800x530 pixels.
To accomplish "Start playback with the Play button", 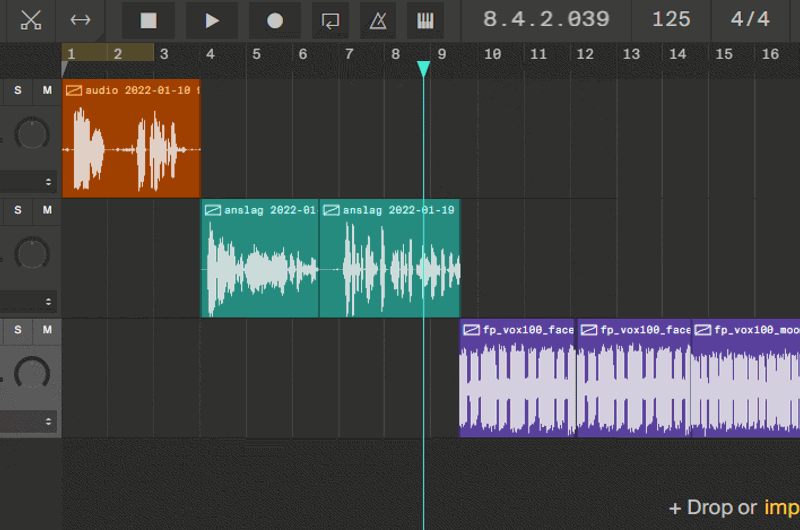I will click(211, 20).
